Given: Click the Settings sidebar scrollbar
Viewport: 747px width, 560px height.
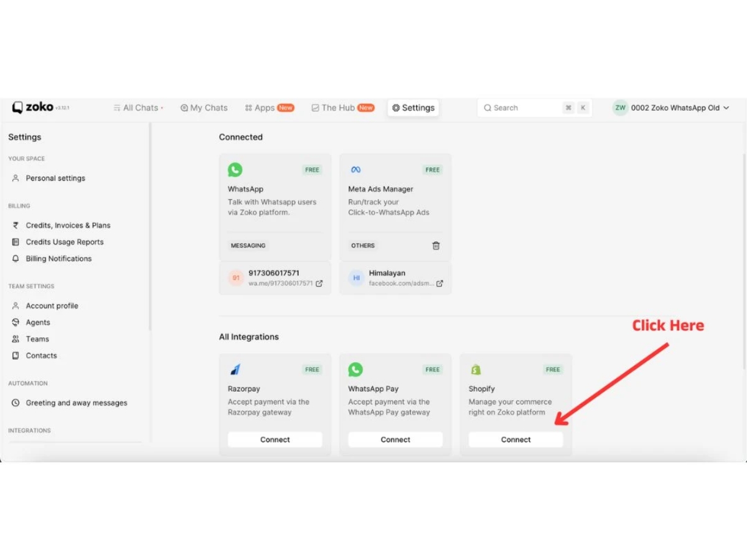Looking at the screenshot, I should click(x=149, y=226).
